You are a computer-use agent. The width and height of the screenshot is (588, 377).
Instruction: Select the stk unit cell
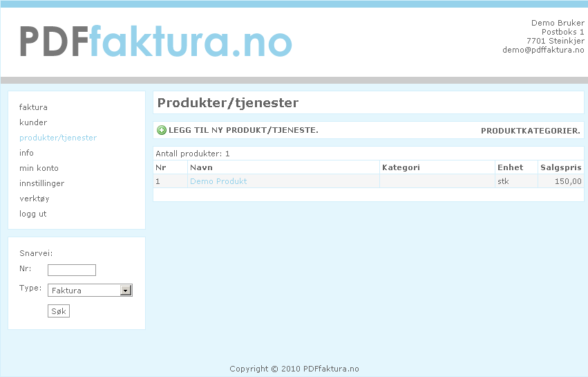click(516, 181)
